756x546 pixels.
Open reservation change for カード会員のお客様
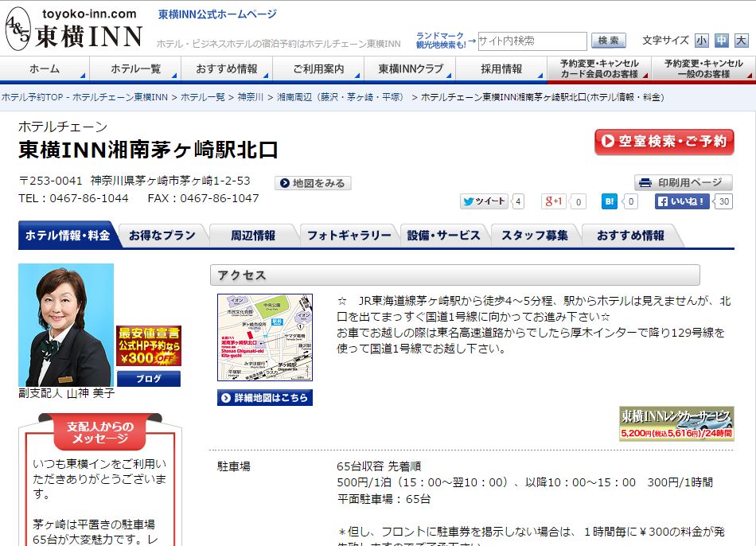click(x=599, y=69)
